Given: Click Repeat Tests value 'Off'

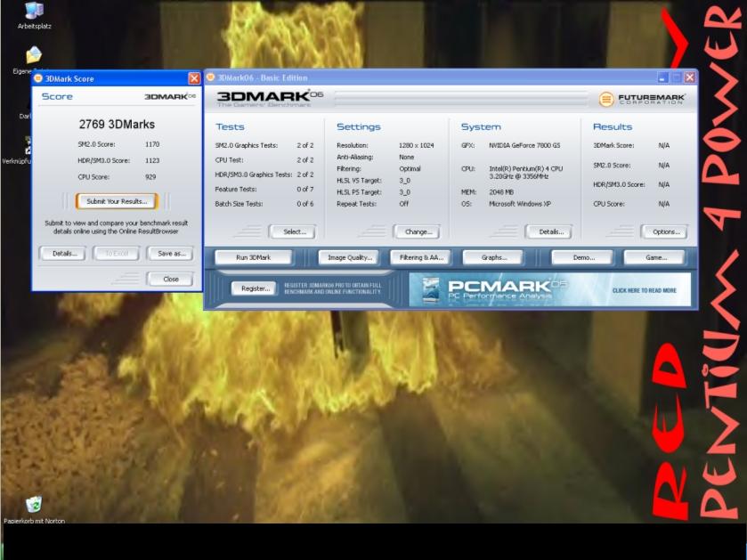Looking at the screenshot, I should coord(403,204).
